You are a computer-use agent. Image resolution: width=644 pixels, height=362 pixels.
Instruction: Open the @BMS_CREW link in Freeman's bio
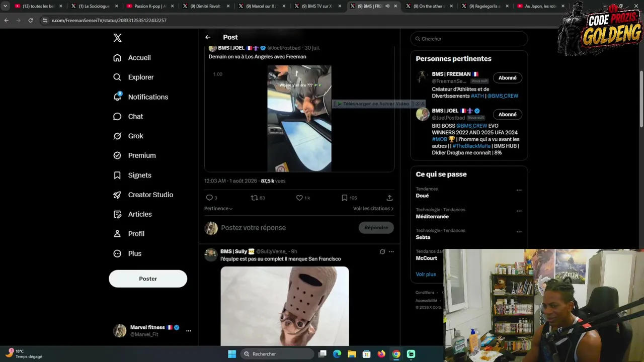[x=503, y=96]
